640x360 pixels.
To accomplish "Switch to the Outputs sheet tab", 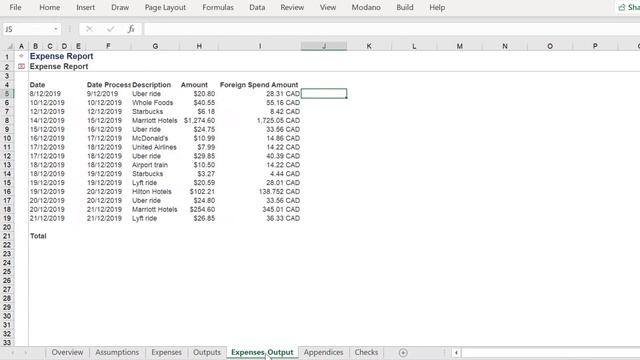I will (207, 352).
